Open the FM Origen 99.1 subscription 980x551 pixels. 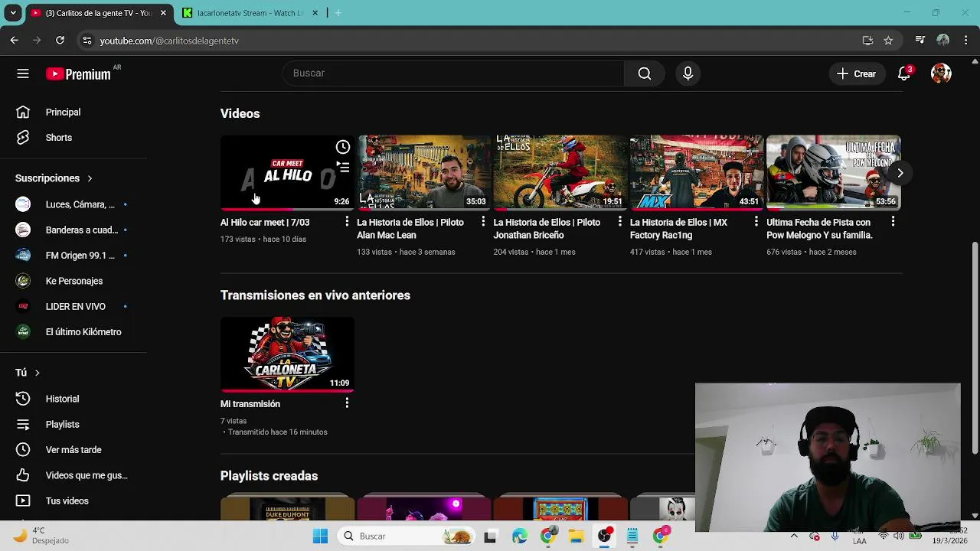tap(73, 256)
